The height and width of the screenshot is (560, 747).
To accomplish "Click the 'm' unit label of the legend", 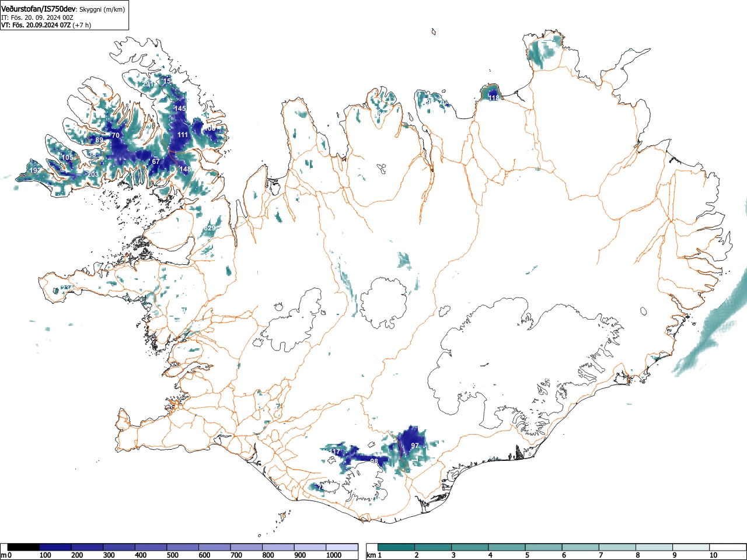I will (4, 555).
